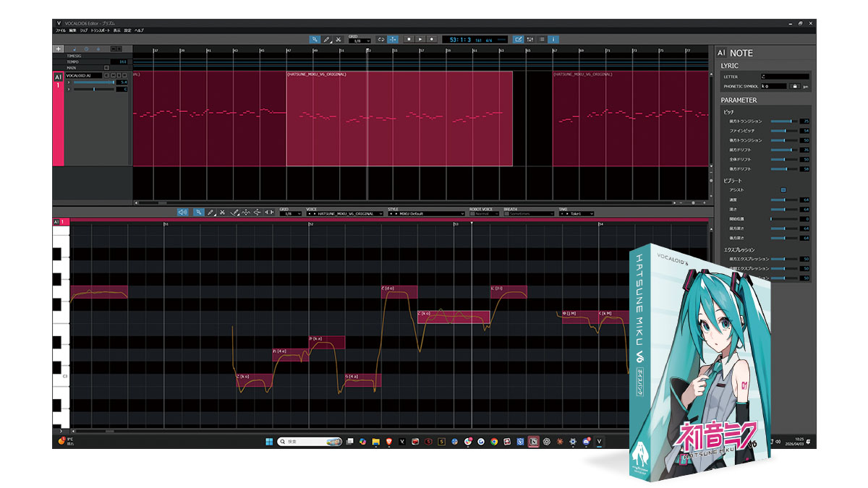The height and width of the screenshot is (488, 868).
Task: Select the arrow tool in top toolbar
Action: 314,40
